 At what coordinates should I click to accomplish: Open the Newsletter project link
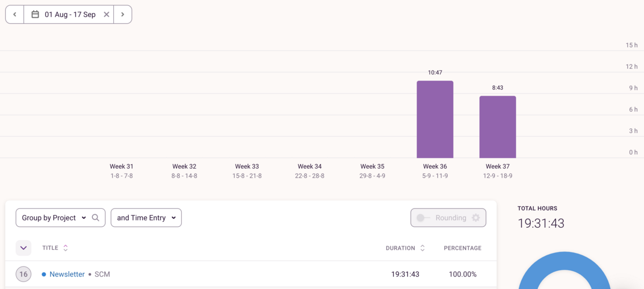coord(67,274)
